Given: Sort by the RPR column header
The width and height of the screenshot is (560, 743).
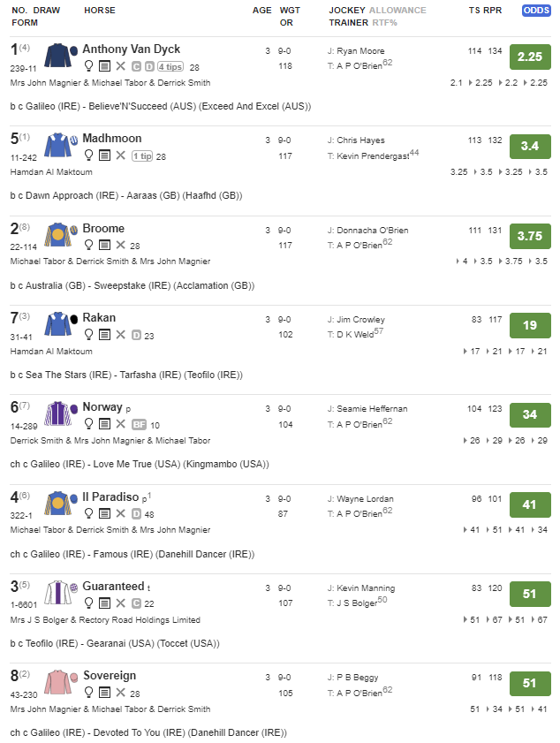Looking at the screenshot, I should [496, 11].
